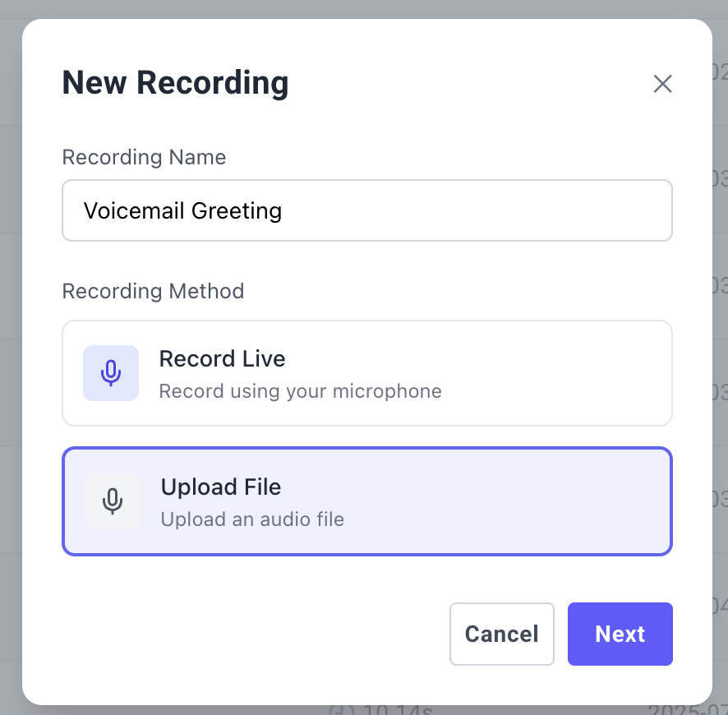Cancel the new recording
Viewport: 728px width, 715px height.
point(502,634)
